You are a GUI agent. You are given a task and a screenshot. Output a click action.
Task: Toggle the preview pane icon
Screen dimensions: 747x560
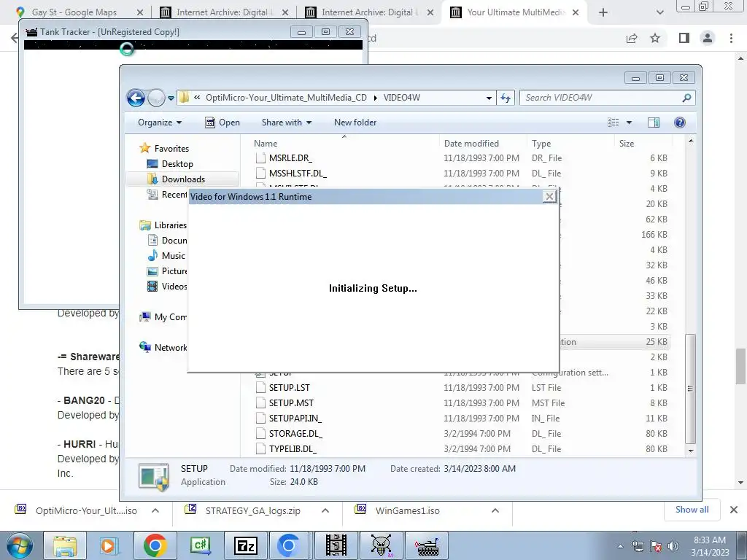coord(654,122)
